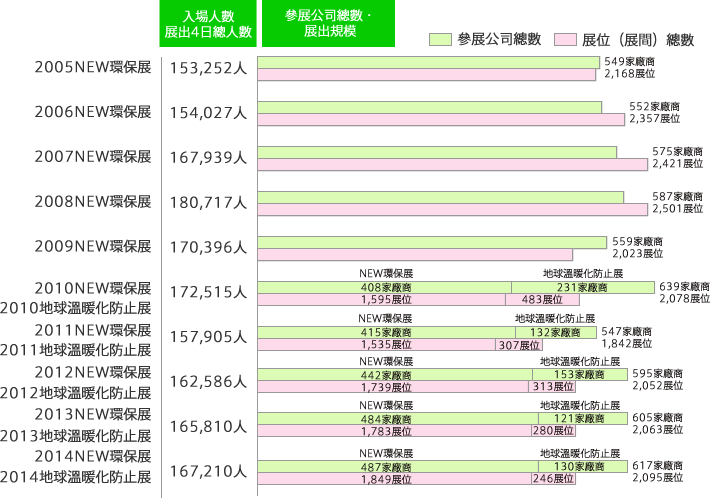Click the 167,210人 attendance figure
This screenshot has width=710, height=498.
tap(208, 471)
